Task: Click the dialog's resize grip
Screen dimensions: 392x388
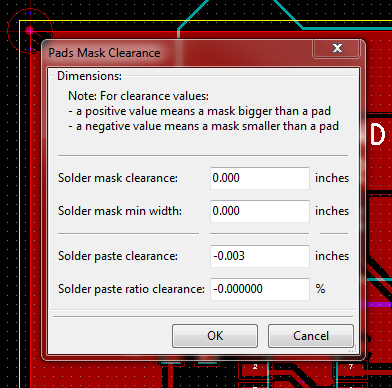Action: (x=352, y=349)
